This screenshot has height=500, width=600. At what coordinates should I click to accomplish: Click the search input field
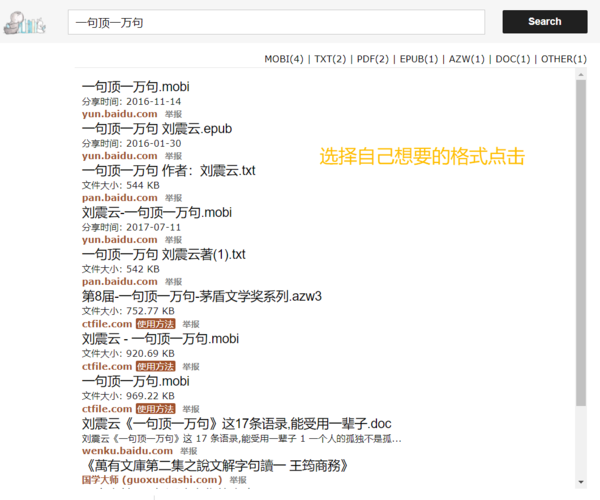pos(276,22)
